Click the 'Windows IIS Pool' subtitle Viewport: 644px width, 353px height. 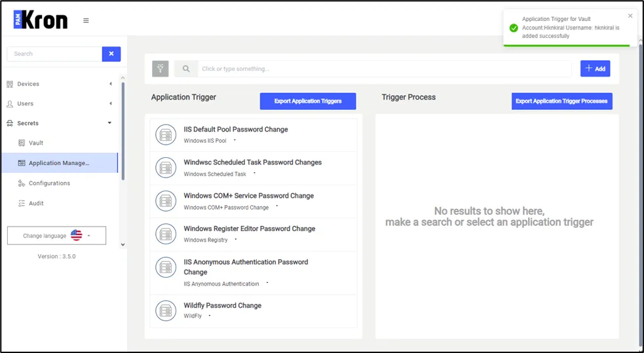point(205,140)
